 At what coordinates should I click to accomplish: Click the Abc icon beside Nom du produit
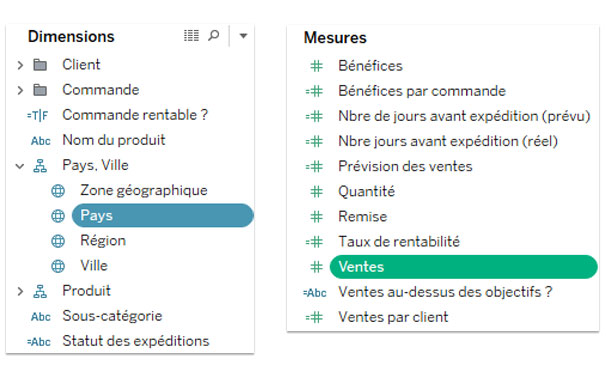[x=41, y=141]
